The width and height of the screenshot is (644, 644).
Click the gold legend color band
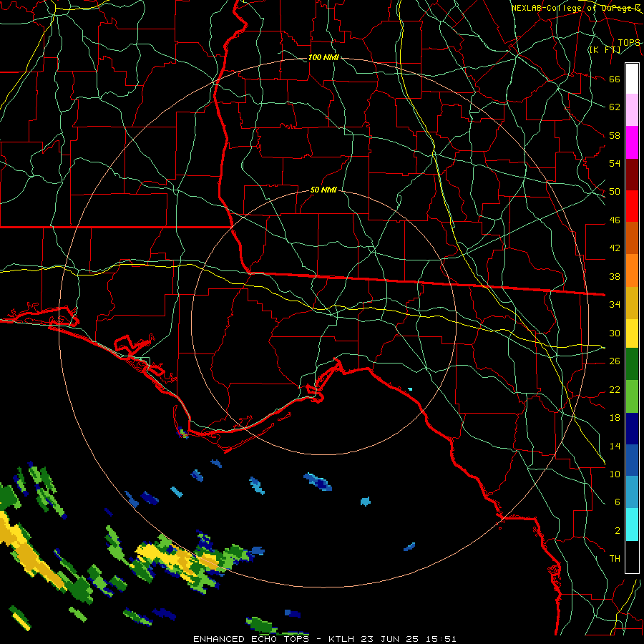(x=632, y=303)
